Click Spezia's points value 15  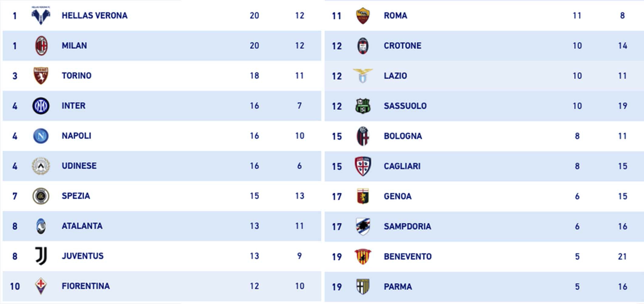click(254, 196)
